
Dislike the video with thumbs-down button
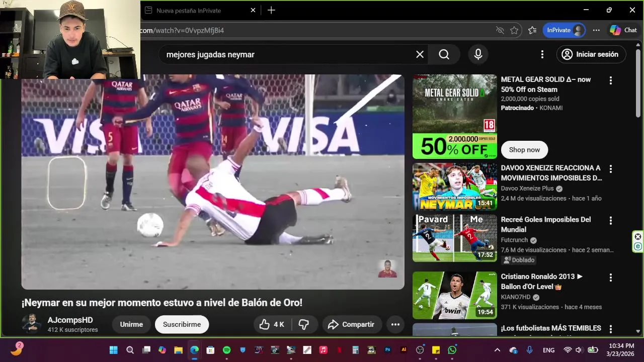[304, 325]
